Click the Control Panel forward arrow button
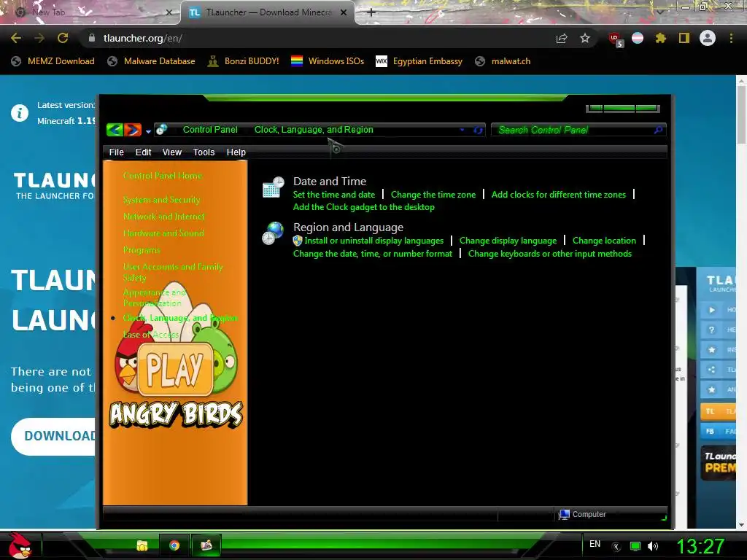The width and height of the screenshot is (747, 560). [133, 130]
